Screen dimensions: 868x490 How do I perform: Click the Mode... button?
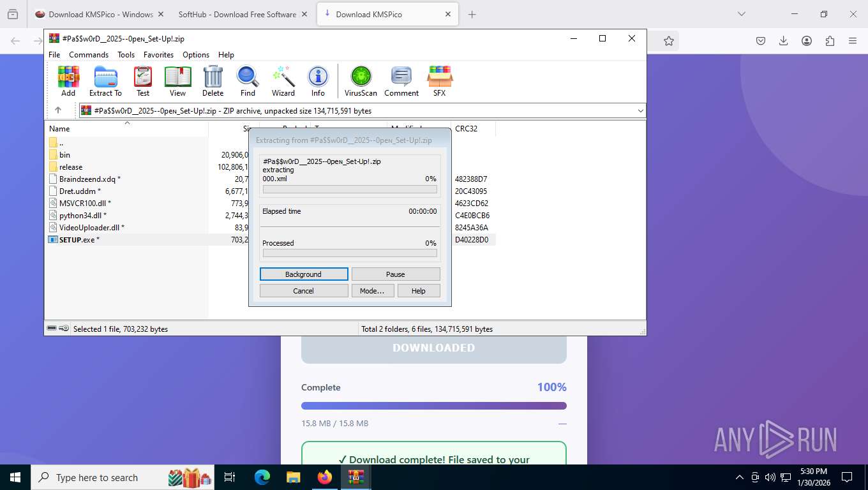pos(372,291)
